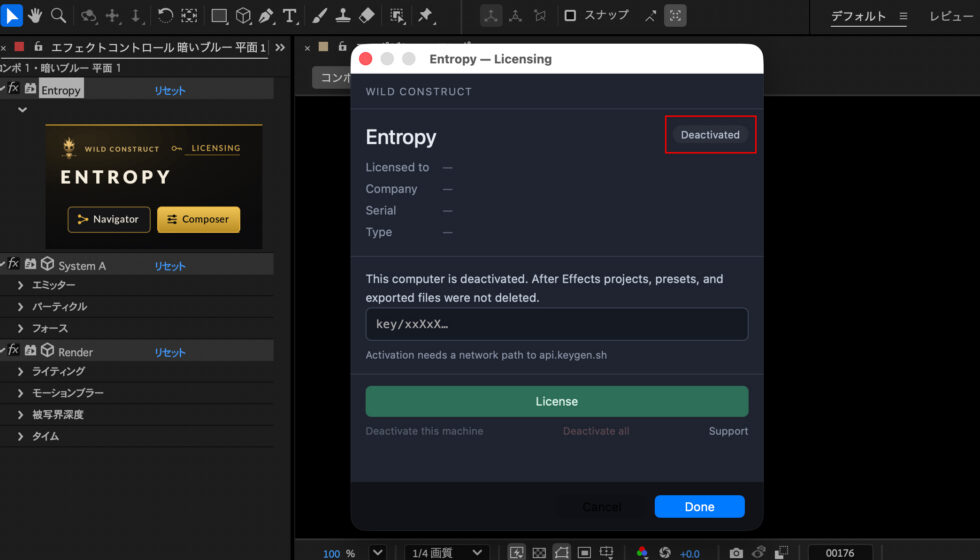
Task: Switch to the デフォルト workspace
Action: [x=858, y=16]
